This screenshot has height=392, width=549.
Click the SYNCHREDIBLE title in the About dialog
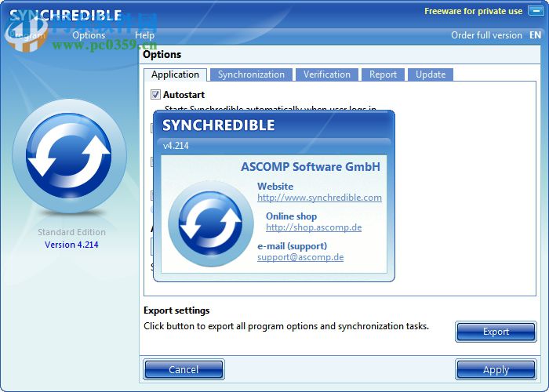219,125
